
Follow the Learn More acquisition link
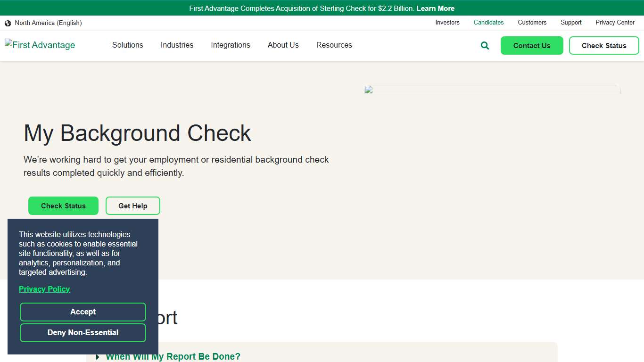[x=435, y=8]
